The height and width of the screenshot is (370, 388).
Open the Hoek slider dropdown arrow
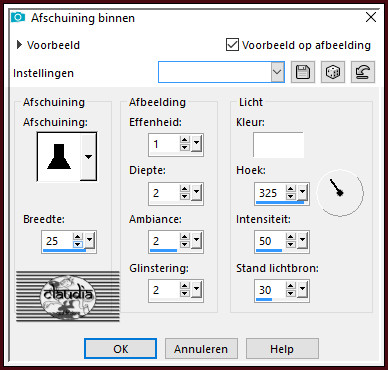[302, 192]
